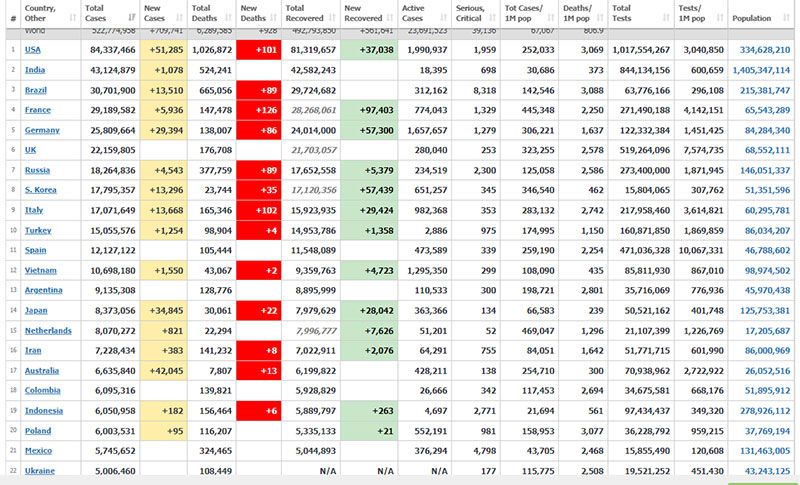The height and width of the screenshot is (485, 800).
Task: Open Germany population link 84,284,340
Action: pyautogui.click(x=767, y=130)
